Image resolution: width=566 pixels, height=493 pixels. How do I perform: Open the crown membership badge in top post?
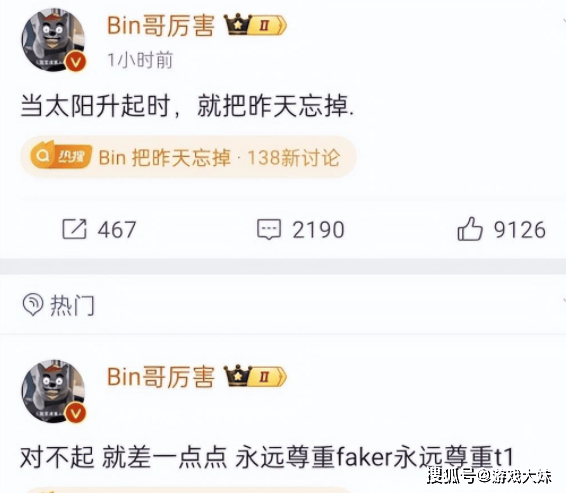[255, 25]
